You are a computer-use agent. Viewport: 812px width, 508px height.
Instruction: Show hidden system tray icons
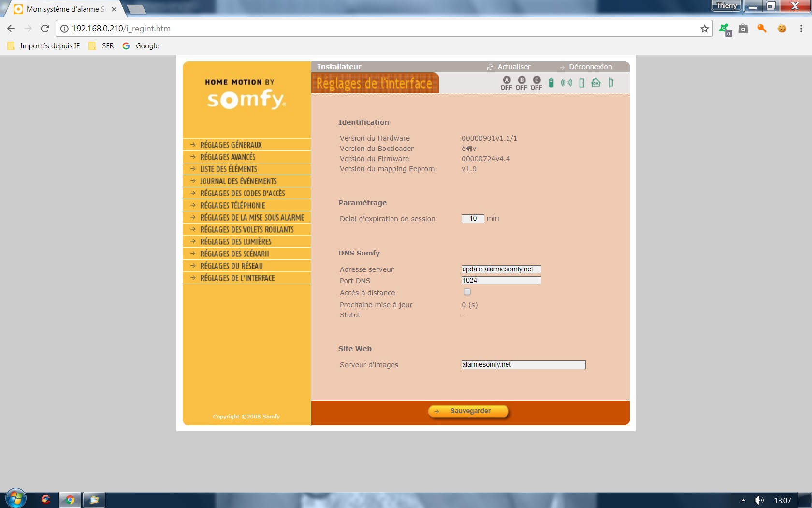pos(743,500)
